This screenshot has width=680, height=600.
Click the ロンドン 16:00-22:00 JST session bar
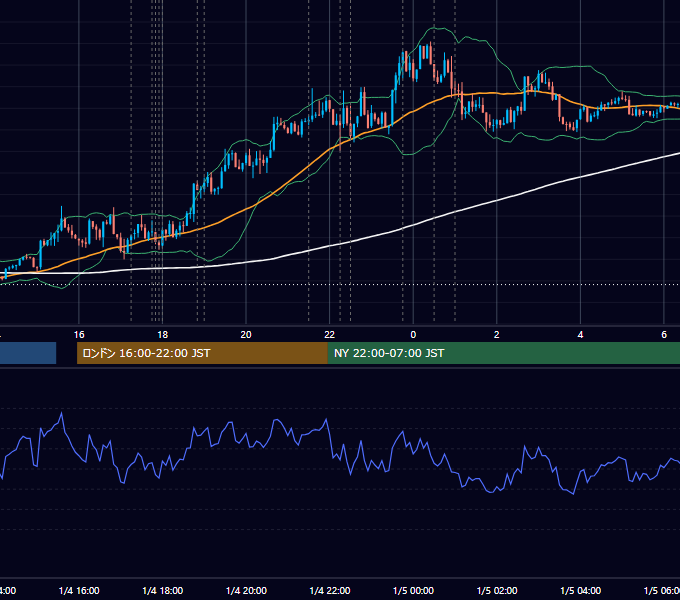(x=202, y=353)
